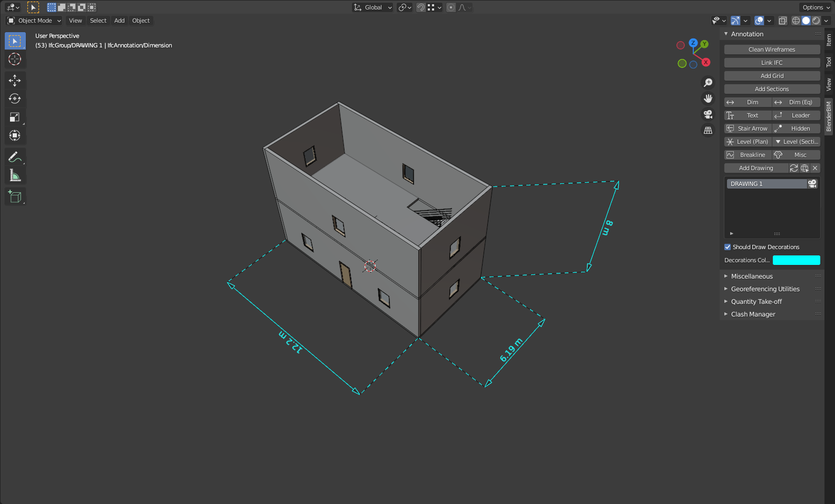Activate the 3D Cursor tool
The width and height of the screenshot is (835, 504).
15,59
